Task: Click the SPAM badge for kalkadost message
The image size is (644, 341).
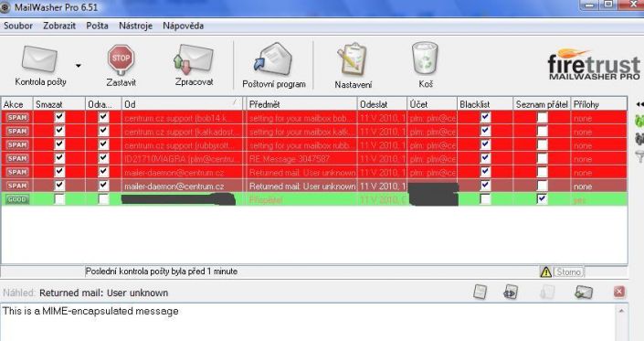Action: 16,131
